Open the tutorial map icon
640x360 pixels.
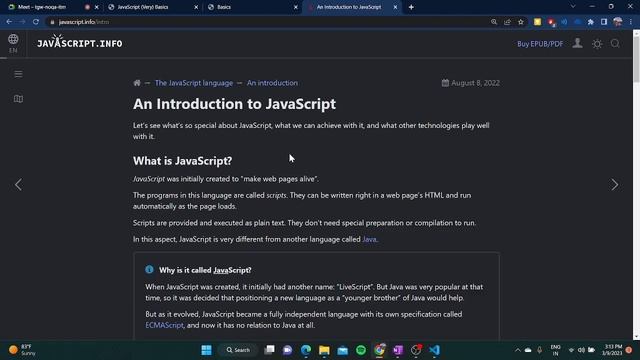pyautogui.click(x=18, y=99)
